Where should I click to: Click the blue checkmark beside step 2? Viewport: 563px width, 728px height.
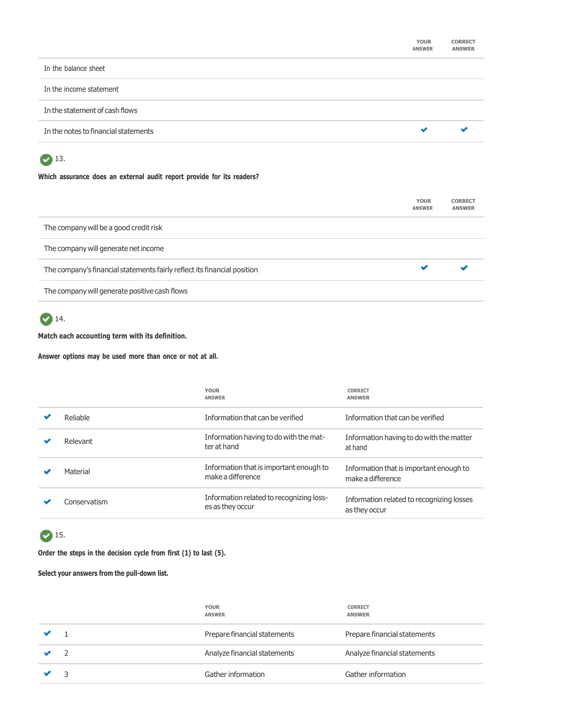point(47,653)
